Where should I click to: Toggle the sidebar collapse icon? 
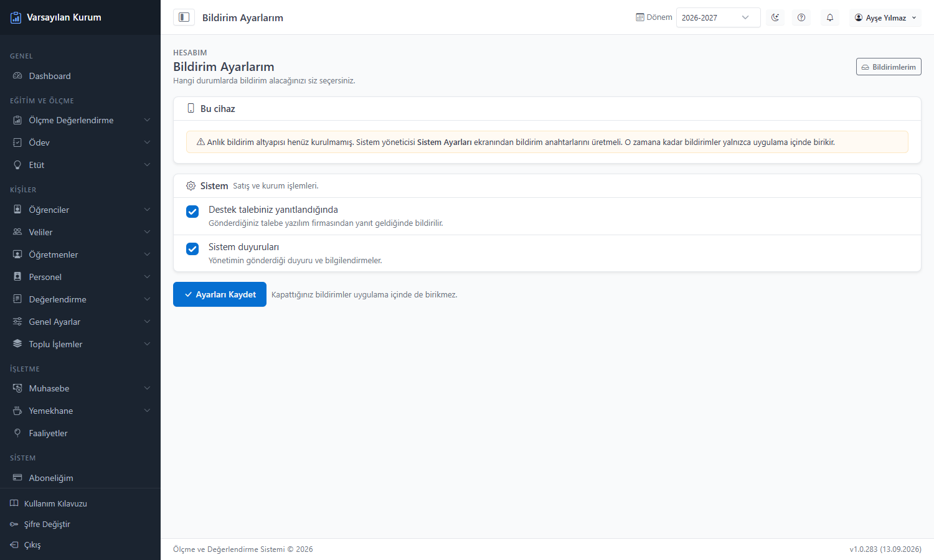point(184,17)
